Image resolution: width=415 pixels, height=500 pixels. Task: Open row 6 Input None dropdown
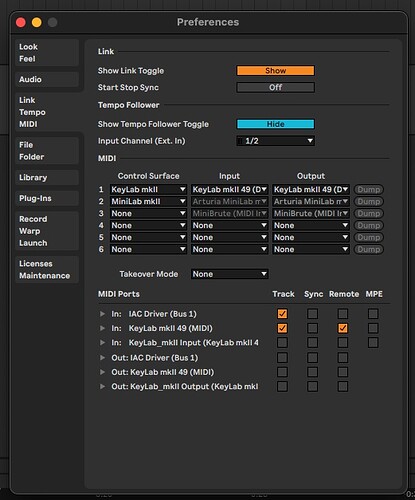(x=230, y=249)
